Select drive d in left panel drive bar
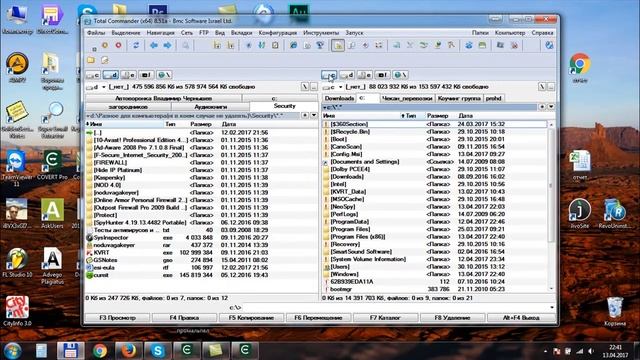 [x=110, y=75]
